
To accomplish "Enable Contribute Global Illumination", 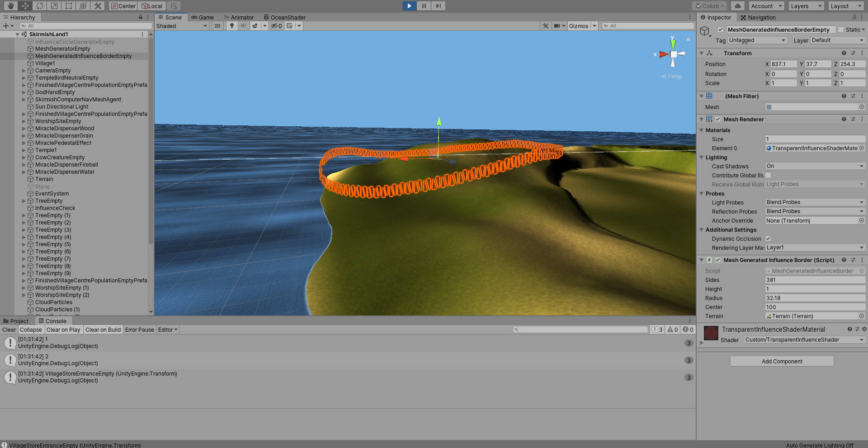I will [x=768, y=175].
